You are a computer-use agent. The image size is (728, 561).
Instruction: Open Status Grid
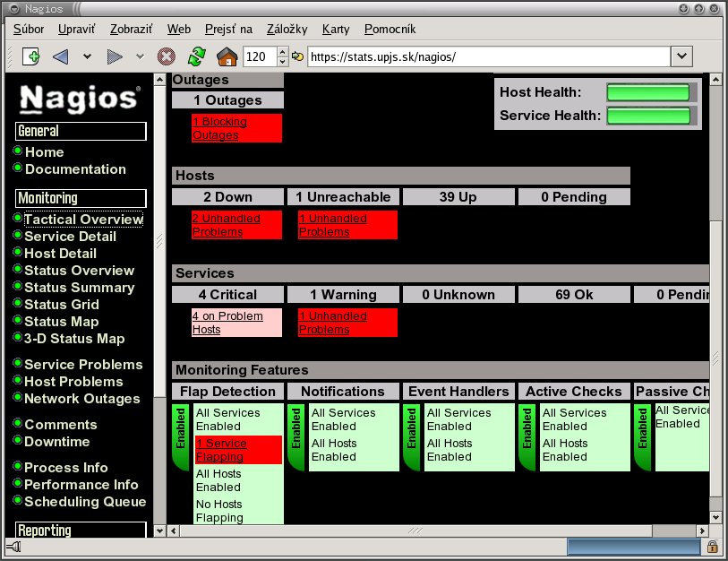tap(62, 305)
